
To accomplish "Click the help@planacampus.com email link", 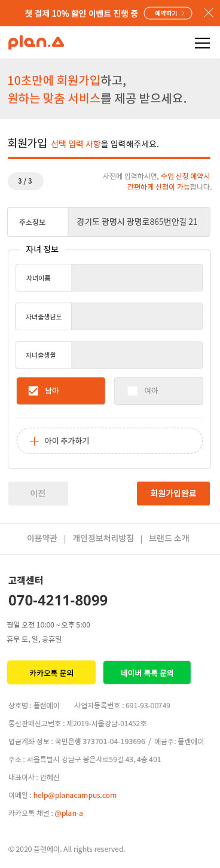I will tap(75, 795).
